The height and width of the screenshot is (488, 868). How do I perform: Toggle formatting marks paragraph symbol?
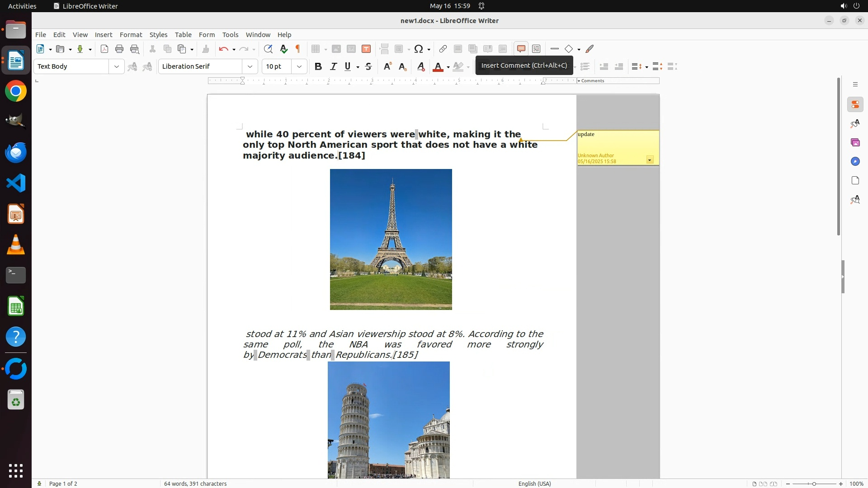click(x=298, y=49)
